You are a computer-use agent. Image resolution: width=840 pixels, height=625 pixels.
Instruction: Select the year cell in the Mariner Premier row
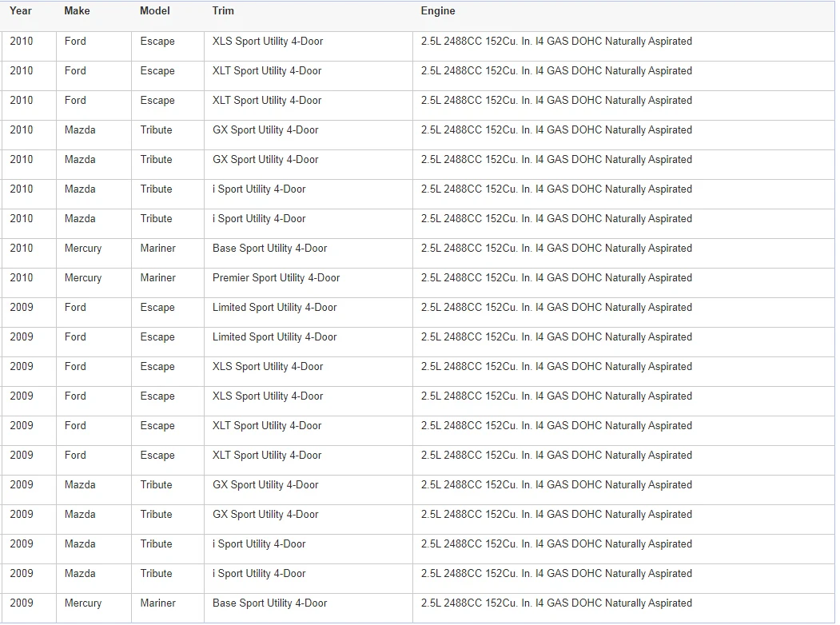pyautogui.click(x=29, y=283)
